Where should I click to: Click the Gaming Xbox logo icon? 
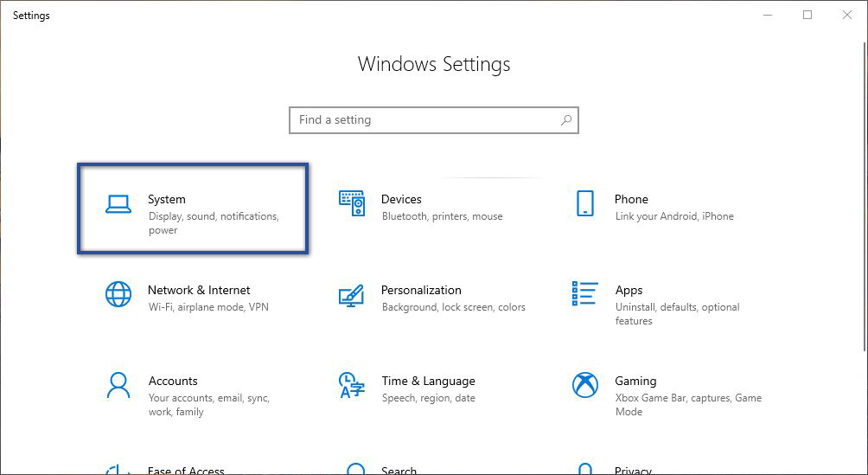pyautogui.click(x=585, y=385)
